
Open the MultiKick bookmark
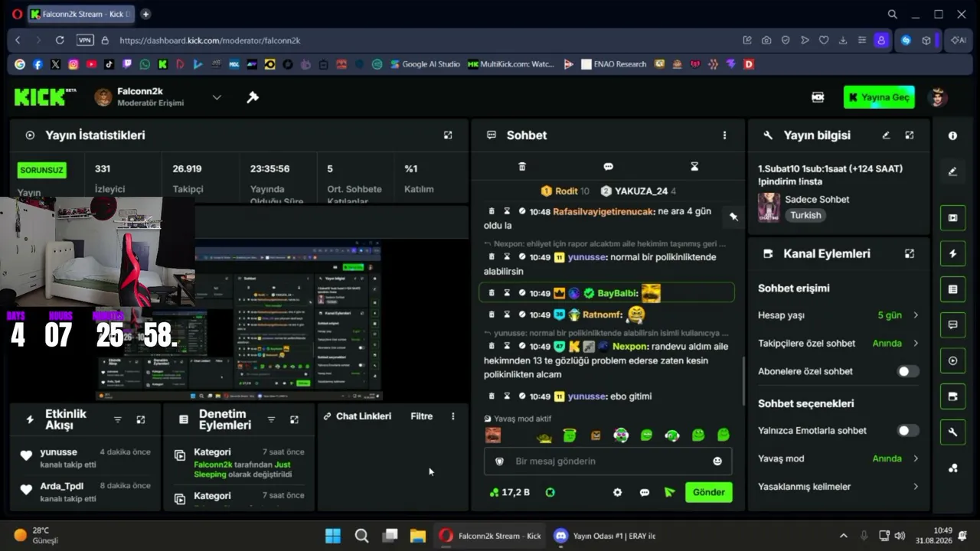pyautogui.click(x=511, y=64)
